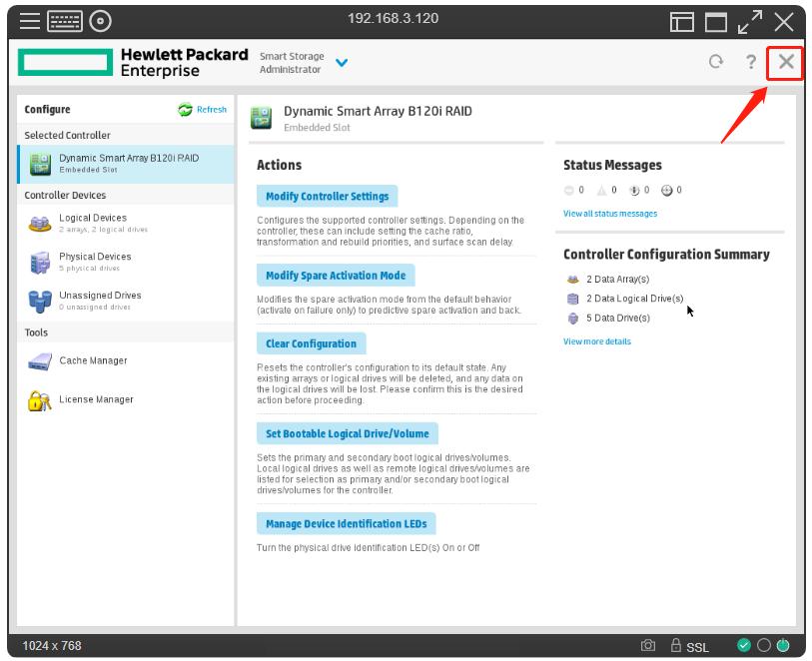The width and height of the screenshot is (812, 661).
Task: Open View all status messages link
Action: pos(609,214)
